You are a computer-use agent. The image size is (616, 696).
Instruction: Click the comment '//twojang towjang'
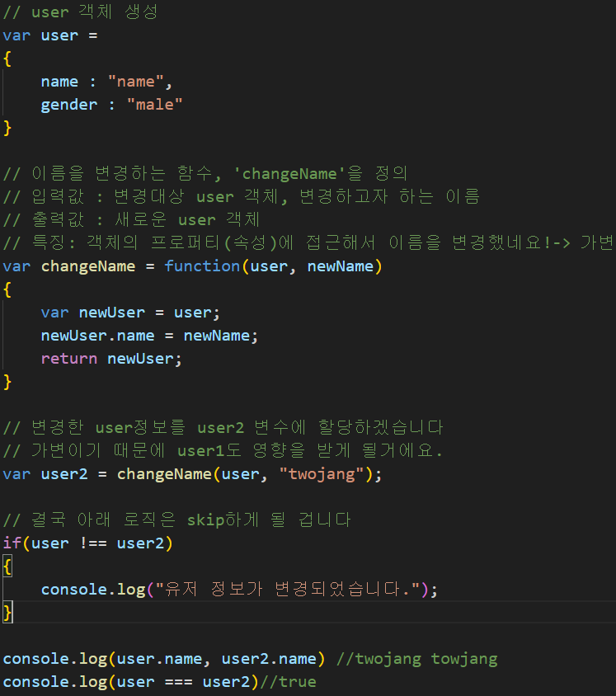click(x=416, y=659)
